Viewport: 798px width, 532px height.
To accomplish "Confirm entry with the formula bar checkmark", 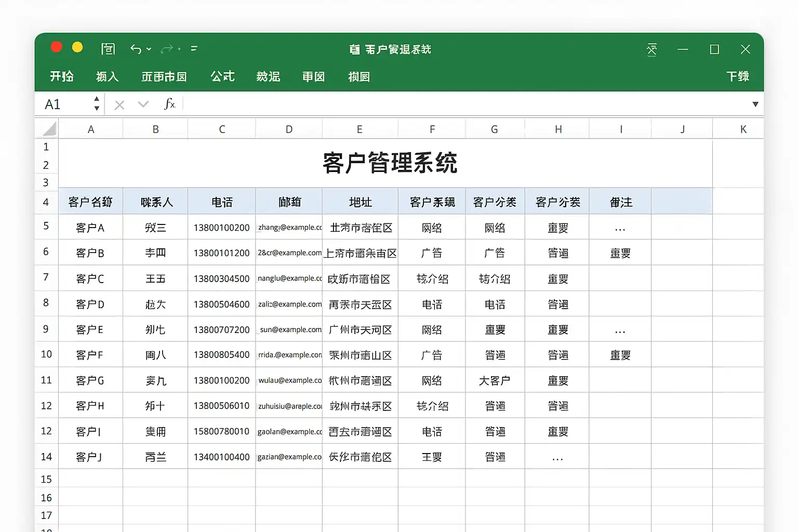I will (143, 104).
